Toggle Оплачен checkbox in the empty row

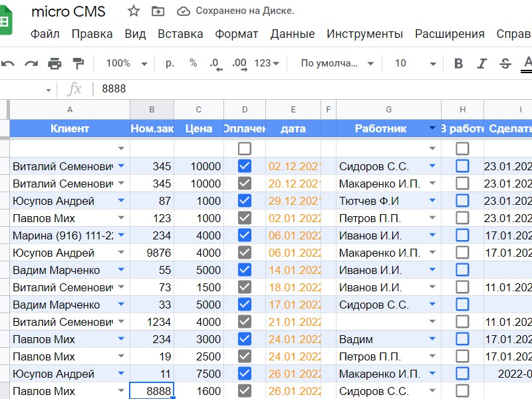coord(245,148)
